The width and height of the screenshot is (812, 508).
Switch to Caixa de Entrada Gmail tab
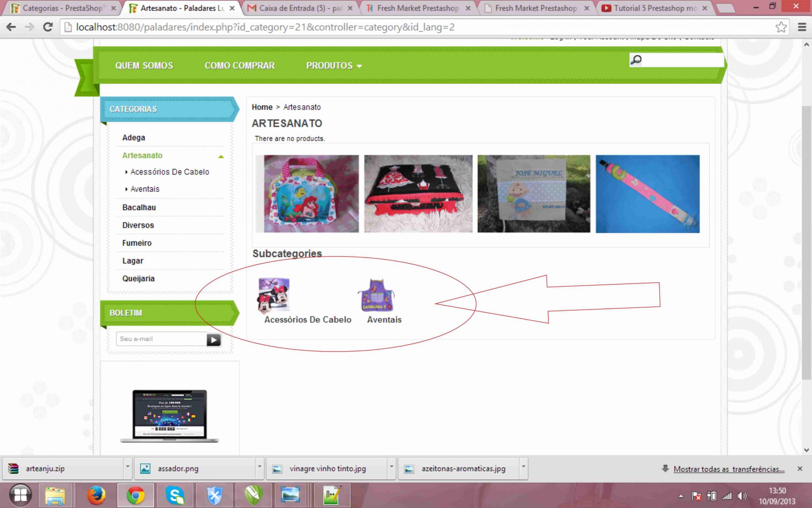(299, 8)
